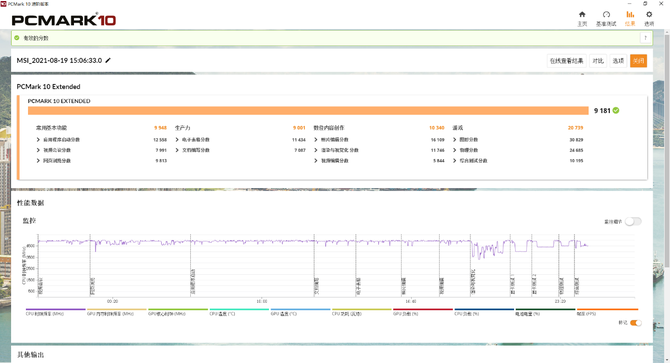Click the green checkmark beside 9 181
Image resolution: width=670 pixels, height=363 pixels.
pyautogui.click(x=616, y=111)
